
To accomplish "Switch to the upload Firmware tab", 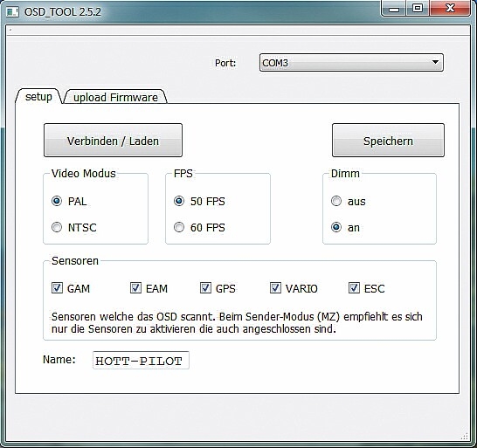I will pos(115,97).
